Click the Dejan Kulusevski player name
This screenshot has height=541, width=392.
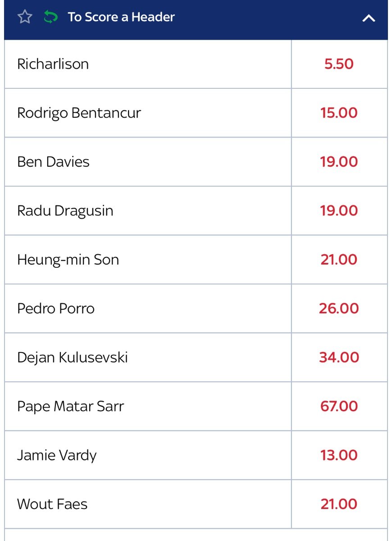73,358
